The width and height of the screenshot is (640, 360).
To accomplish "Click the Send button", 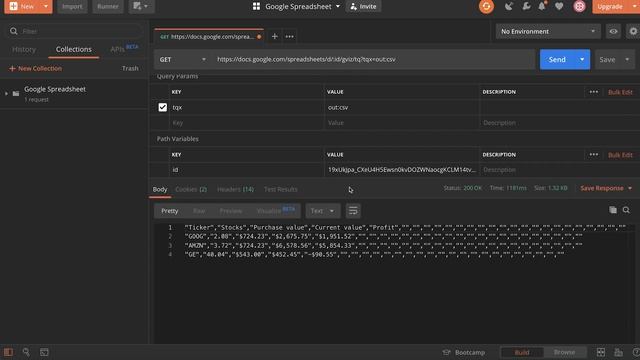I will click(x=557, y=60).
